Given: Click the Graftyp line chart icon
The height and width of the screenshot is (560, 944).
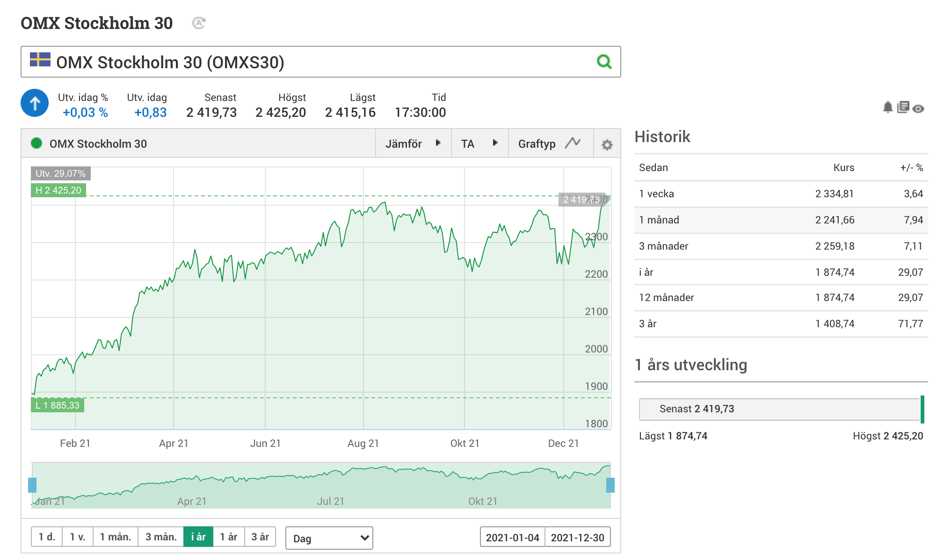Looking at the screenshot, I should (573, 143).
